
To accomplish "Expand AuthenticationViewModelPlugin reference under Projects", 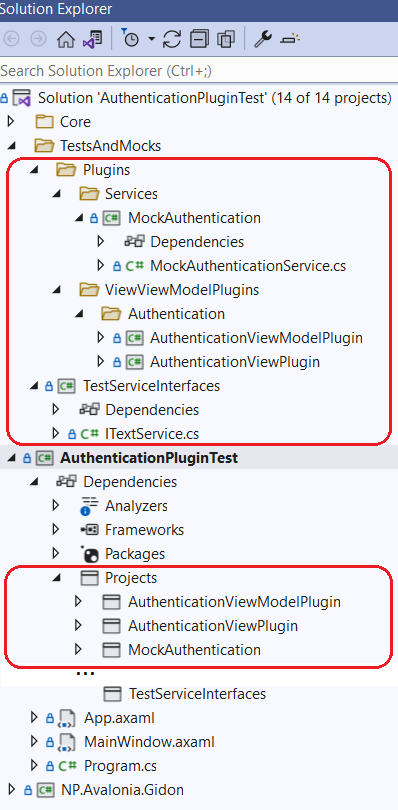I will pos(79,602).
